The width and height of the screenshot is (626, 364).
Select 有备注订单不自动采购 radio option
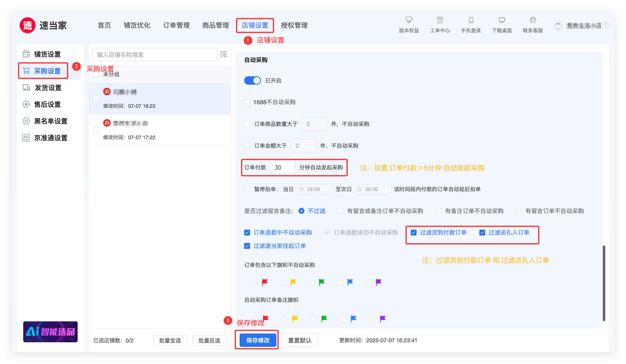(439, 211)
